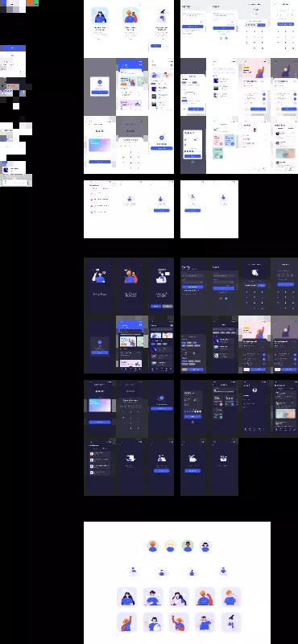Click the gradient credit card in light theme

coord(100,145)
